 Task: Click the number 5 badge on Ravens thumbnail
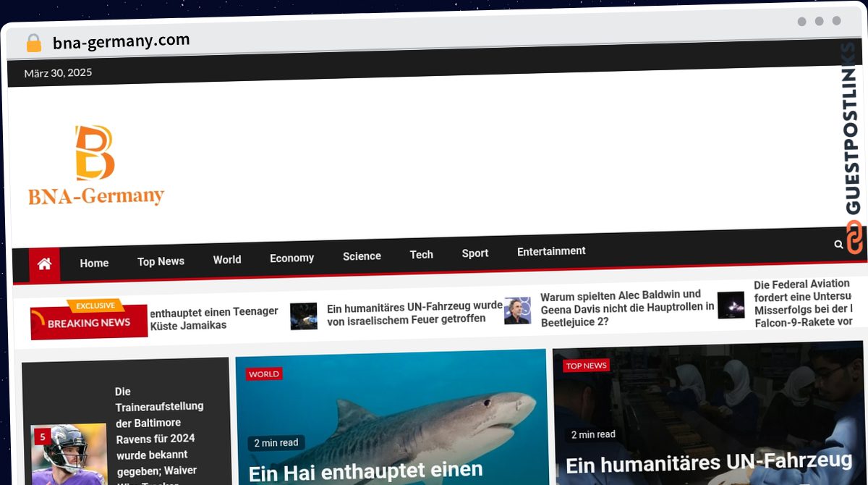tap(43, 436)
